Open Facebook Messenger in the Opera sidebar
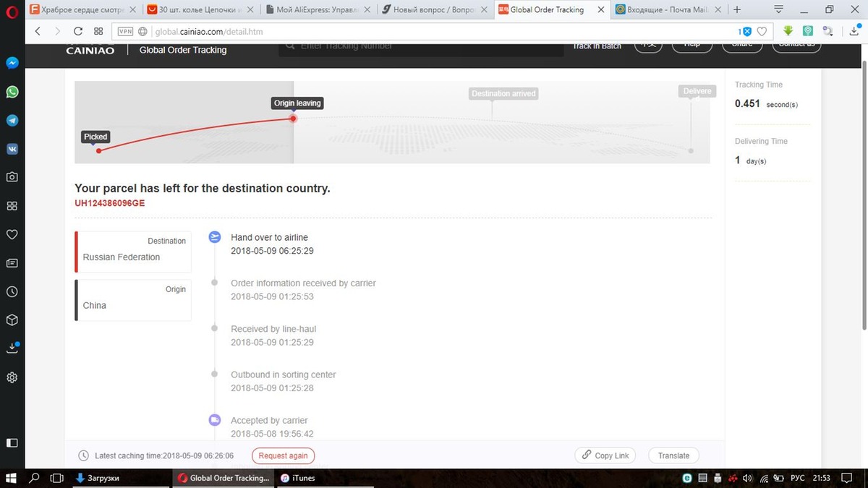868x488 pixels. pos(12,63)
